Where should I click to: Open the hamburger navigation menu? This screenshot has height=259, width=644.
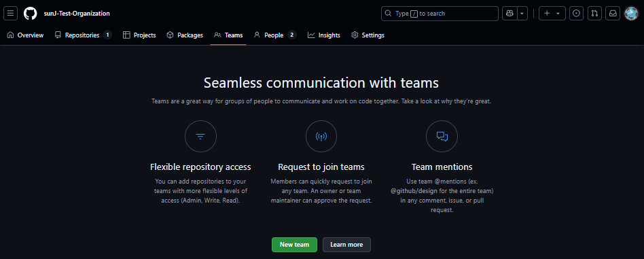click(x=10, y=13)
